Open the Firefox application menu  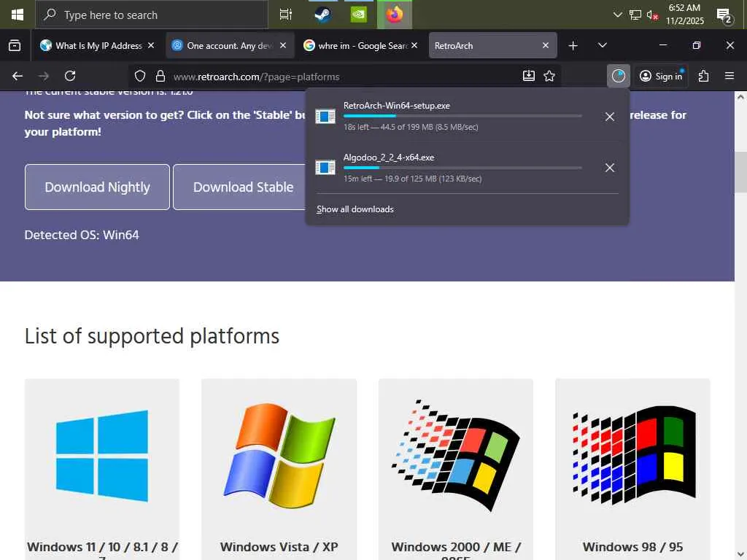(x=729, y=76)
